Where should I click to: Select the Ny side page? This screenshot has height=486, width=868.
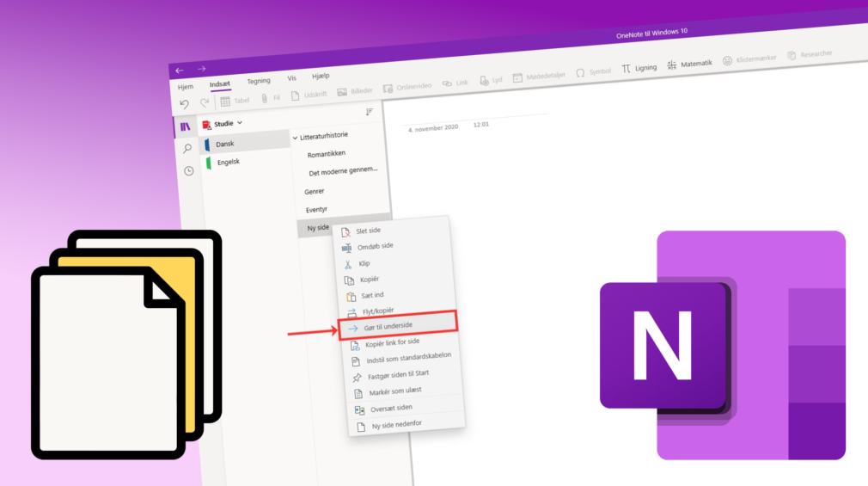click(x=318, y=228)
